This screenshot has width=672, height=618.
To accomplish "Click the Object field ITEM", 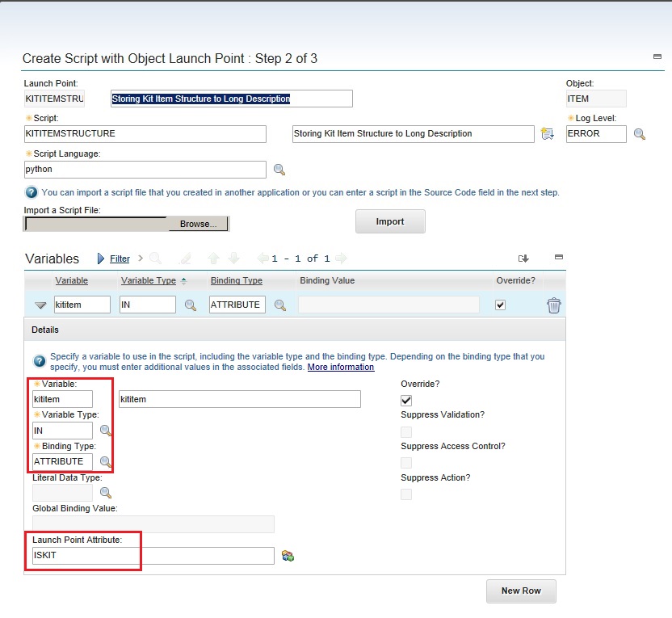I will pos(596,99).
